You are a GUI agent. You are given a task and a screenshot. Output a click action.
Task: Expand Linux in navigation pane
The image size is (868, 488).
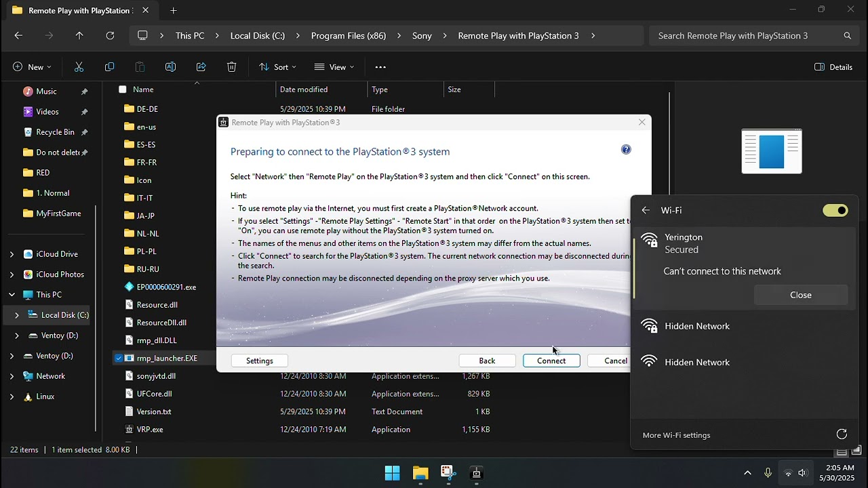coord(12,396)
